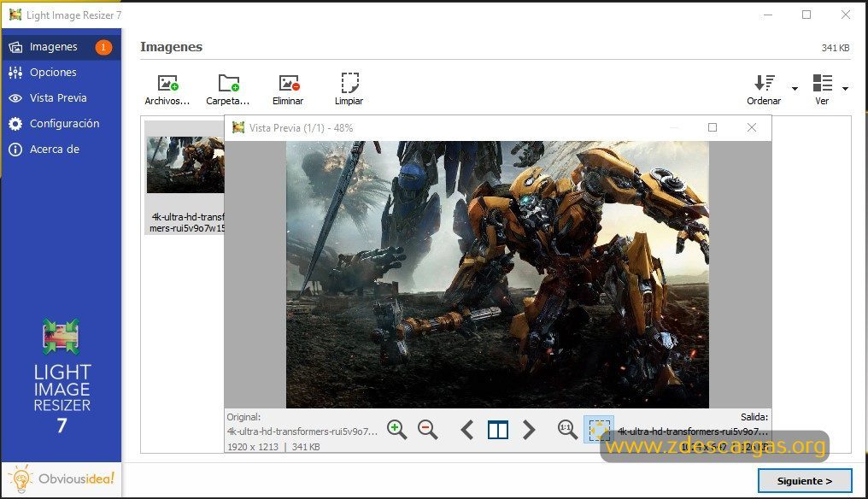Click the 341 KB total size label
Viewport: 868px width, 499px height.
(836, 48)
